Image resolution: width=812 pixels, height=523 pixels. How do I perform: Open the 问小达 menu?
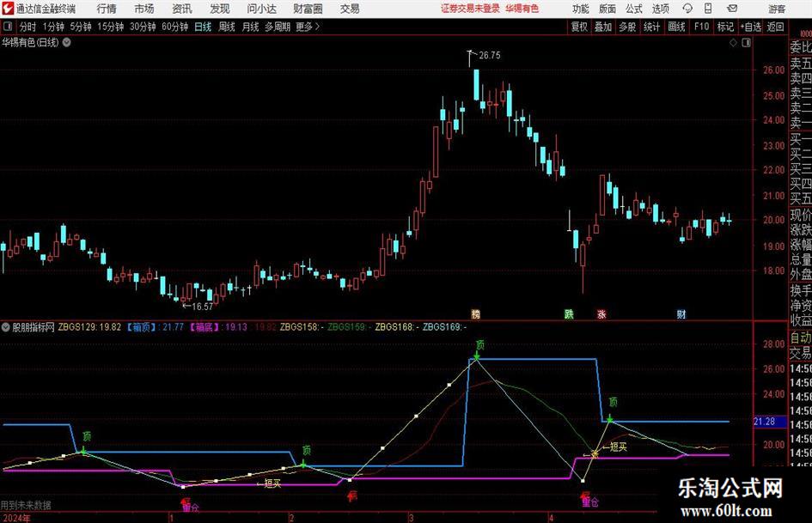coord(261,9)
